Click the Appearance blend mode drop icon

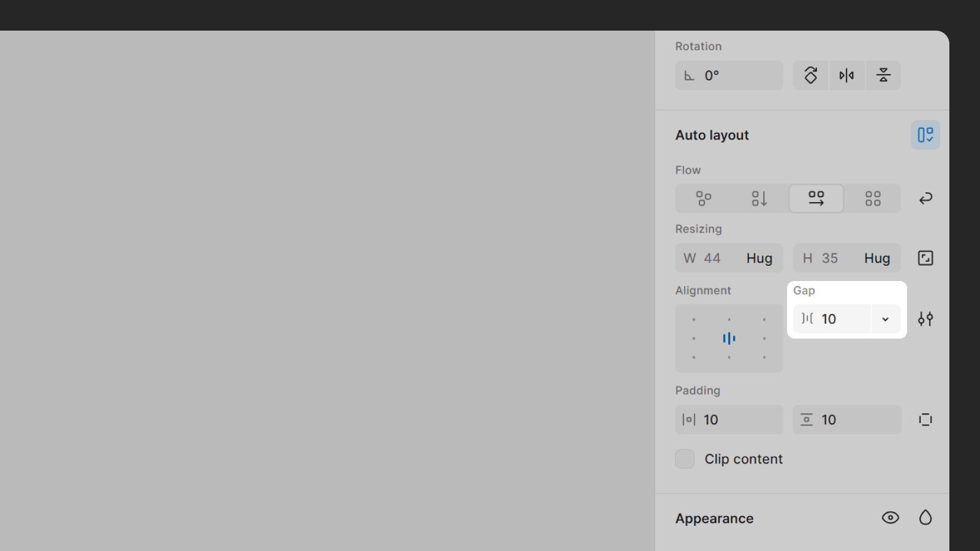coord(925,518)
